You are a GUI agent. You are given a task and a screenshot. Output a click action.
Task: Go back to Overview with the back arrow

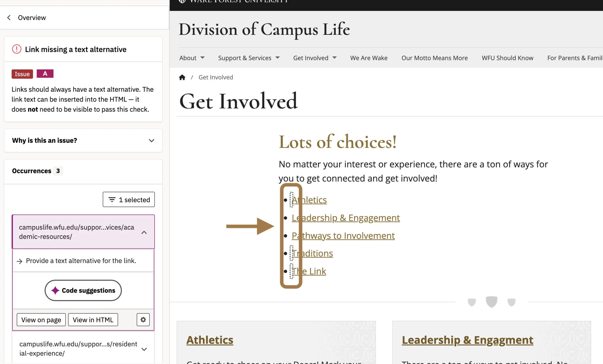9,18
